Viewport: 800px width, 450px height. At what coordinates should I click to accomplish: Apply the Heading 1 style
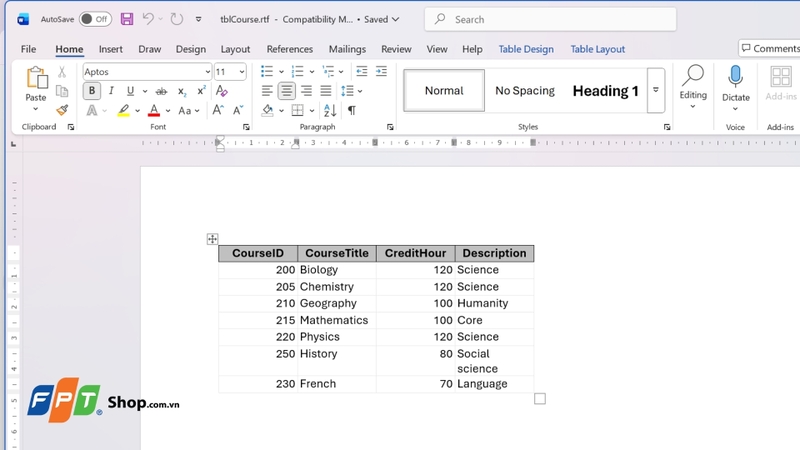[x=605, y=91]
